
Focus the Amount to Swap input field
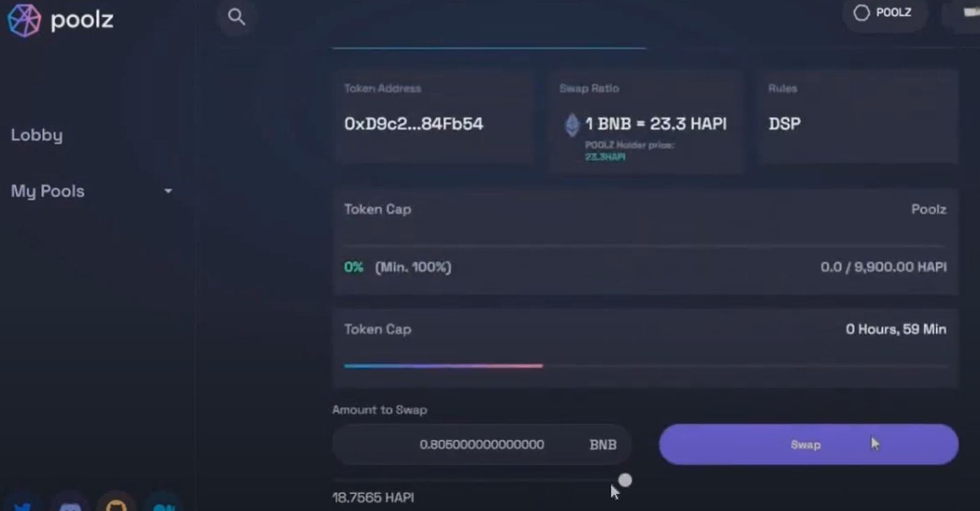click(x=481, y=445)
